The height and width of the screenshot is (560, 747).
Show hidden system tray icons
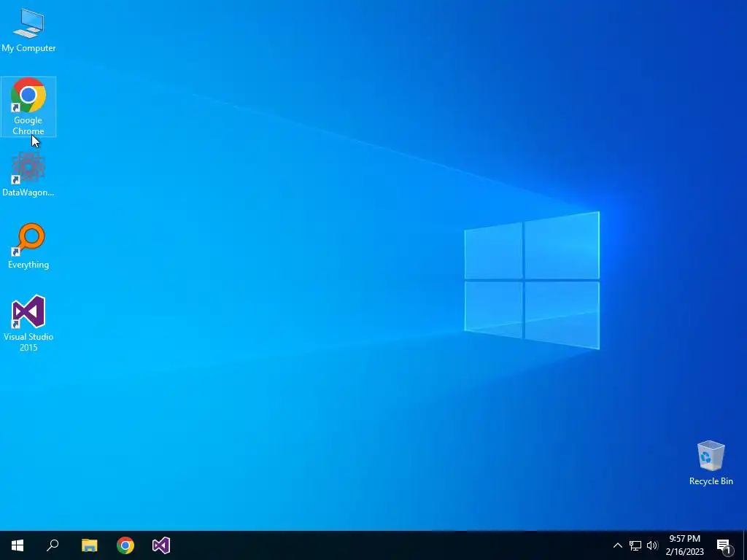pos(617,545)
